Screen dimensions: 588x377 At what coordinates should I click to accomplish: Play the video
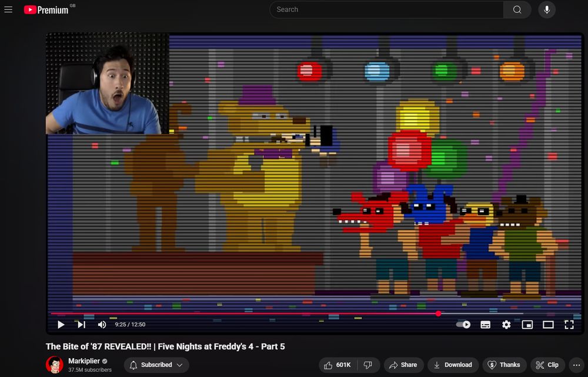61,325
